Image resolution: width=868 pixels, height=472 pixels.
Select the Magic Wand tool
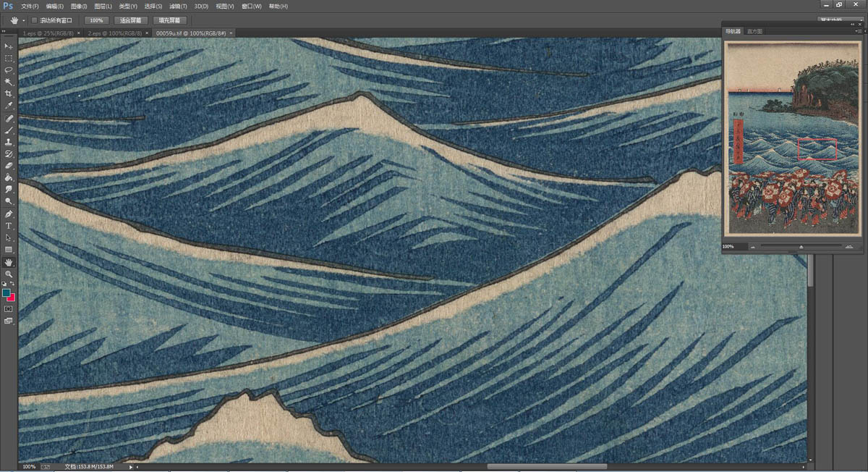pyautogui.click(x=9, y=82)
